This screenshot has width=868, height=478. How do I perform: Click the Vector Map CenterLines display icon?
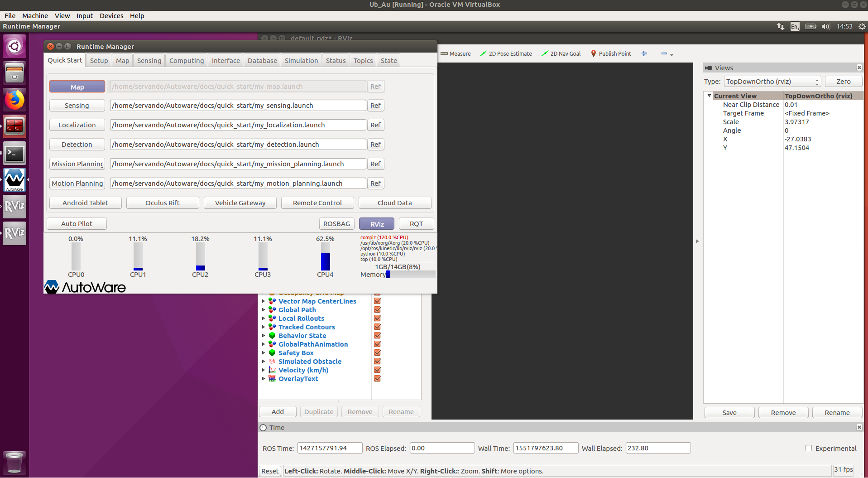click(272, 301)
